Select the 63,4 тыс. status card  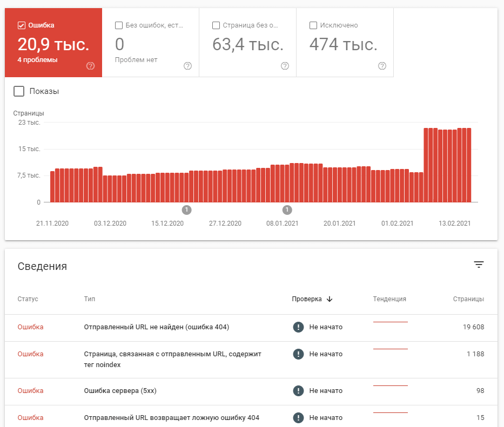coord(247,43)
